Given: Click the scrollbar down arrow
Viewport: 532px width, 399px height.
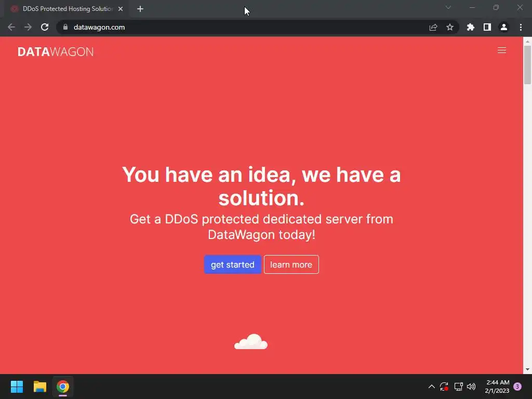Looking at the screenshot, I should point(527,369).
